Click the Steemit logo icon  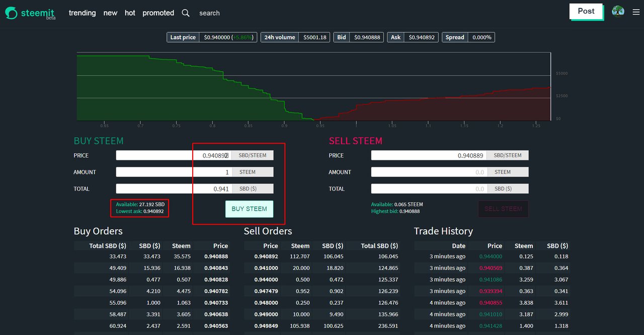12,13
